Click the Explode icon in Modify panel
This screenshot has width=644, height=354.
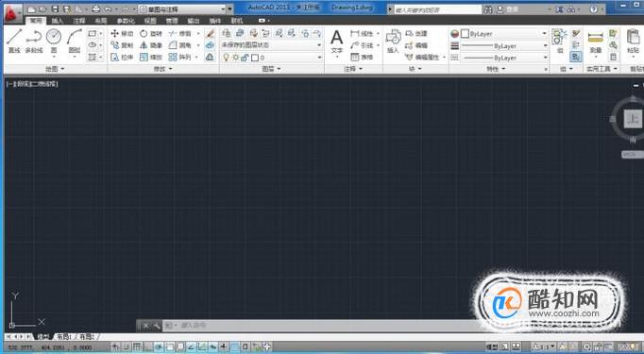(210, 45)
